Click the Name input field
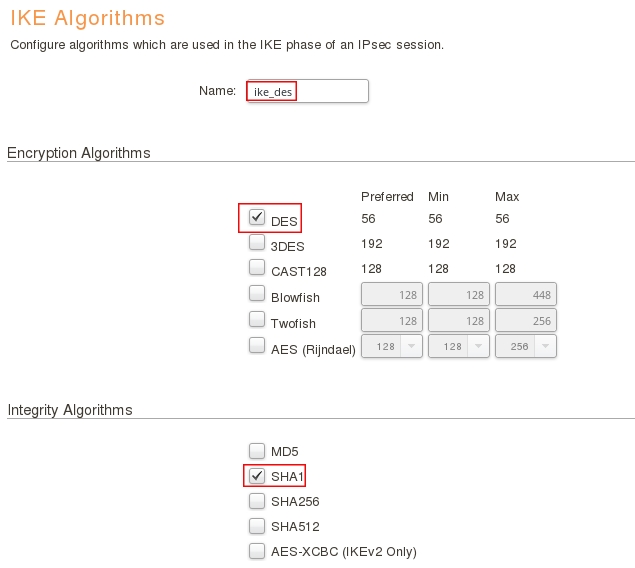 click(308, 91)
